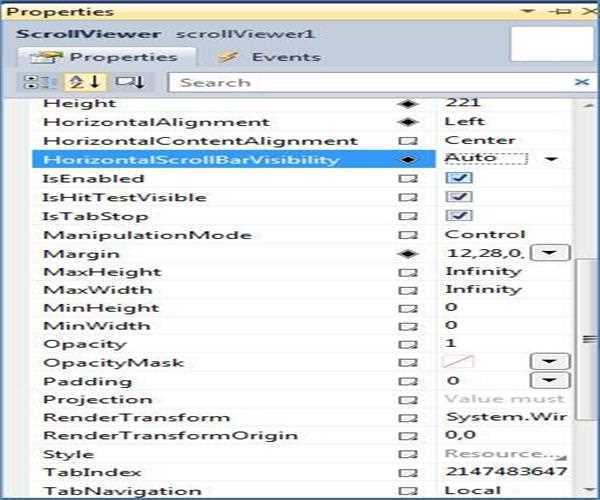Select alphabetical sort A-Z icon
This screenshot has height=500, width=600.
[x=85, y=82]
